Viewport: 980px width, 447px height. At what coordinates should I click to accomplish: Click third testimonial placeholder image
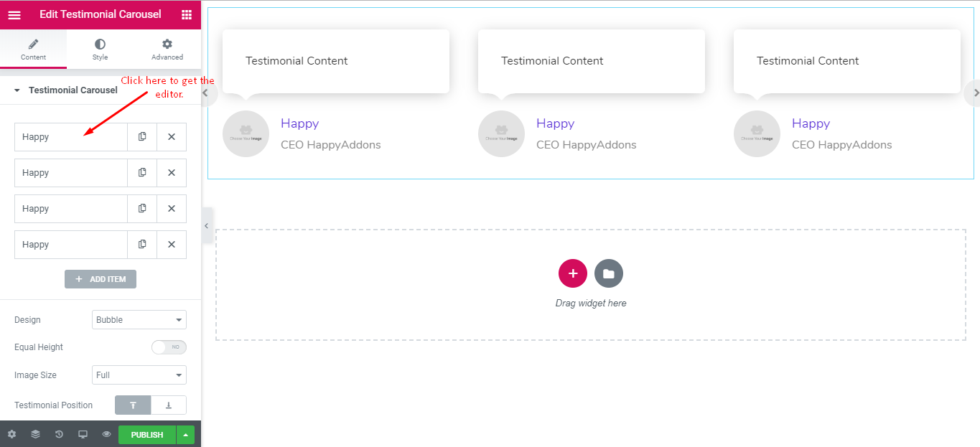(757, 133)
